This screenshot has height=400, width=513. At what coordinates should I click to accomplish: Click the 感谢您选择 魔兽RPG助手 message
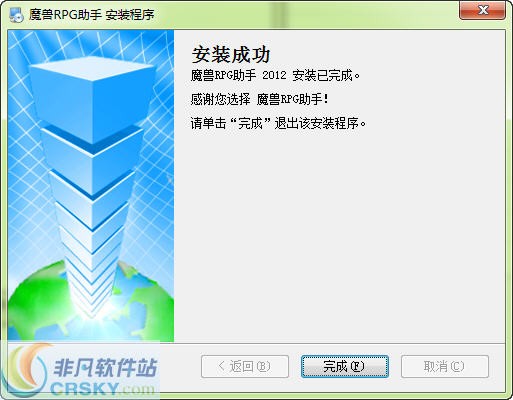(259, 99)
